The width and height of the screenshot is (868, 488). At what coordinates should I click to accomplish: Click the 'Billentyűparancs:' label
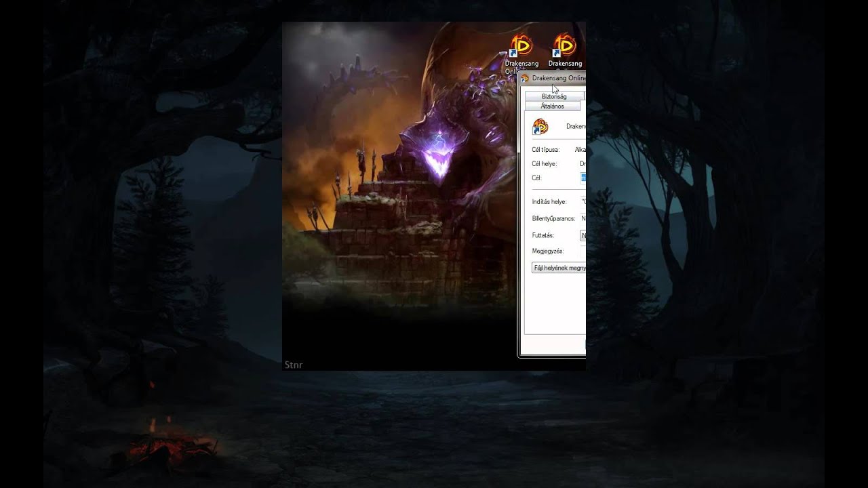coord(553,219)
